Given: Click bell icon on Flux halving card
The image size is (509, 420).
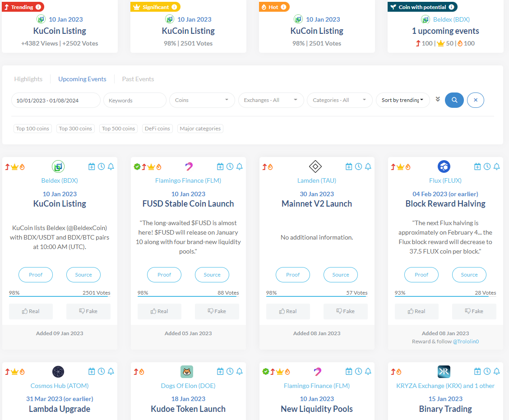Looking at the screenshot, I should point(496,166).
